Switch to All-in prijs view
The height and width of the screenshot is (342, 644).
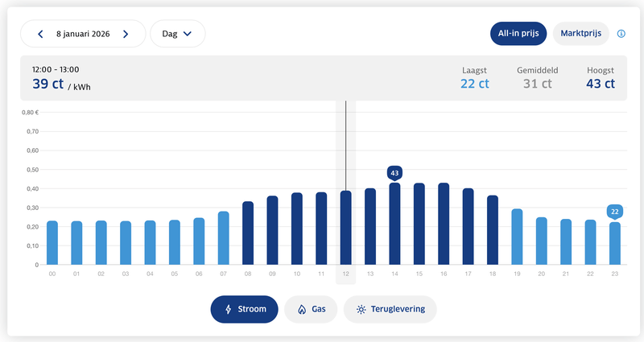click(518, 34)
